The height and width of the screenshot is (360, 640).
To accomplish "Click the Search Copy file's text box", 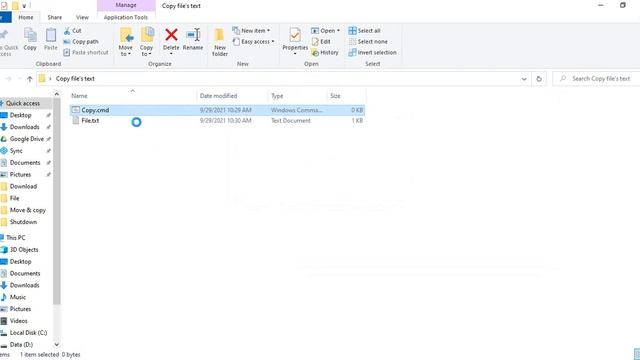I will 597,79.
